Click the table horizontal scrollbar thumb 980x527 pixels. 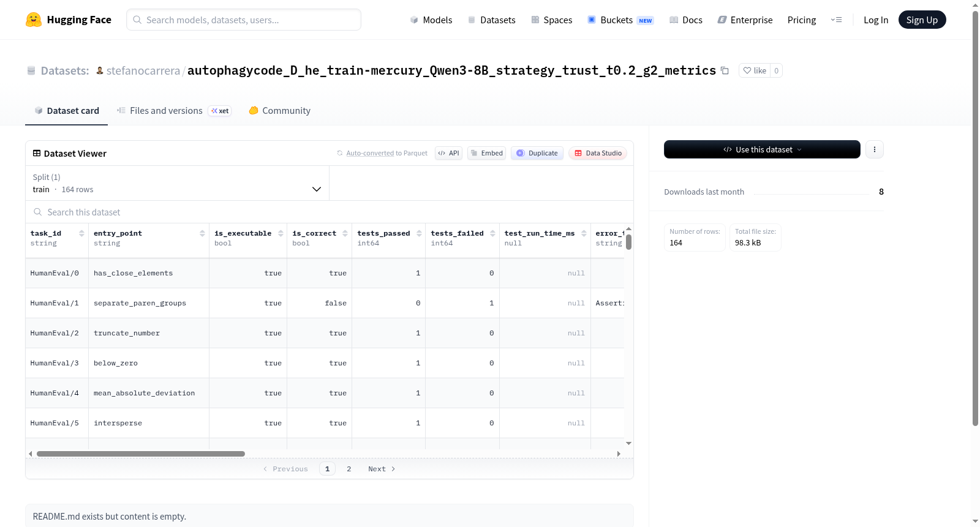tap(141, 454)
